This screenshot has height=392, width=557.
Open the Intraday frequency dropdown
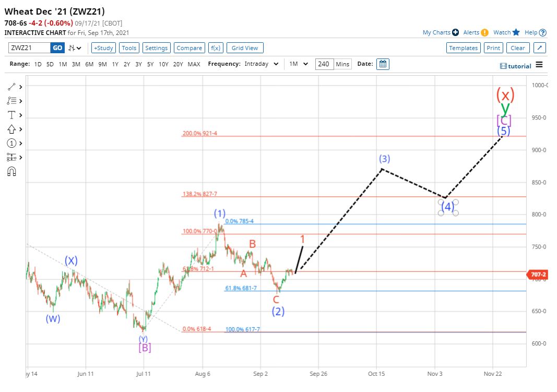[262, 64]
